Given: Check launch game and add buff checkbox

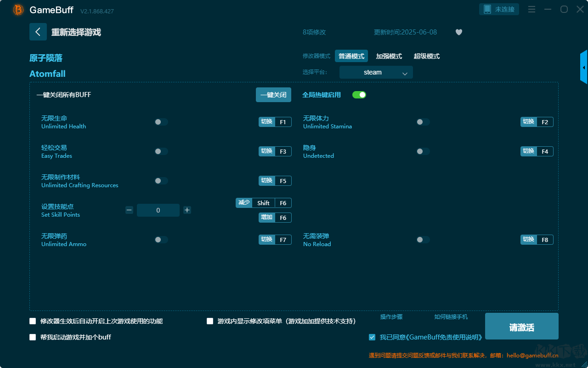Looking at the screenshot, I should pyautogui.click(x=33, y=337).
